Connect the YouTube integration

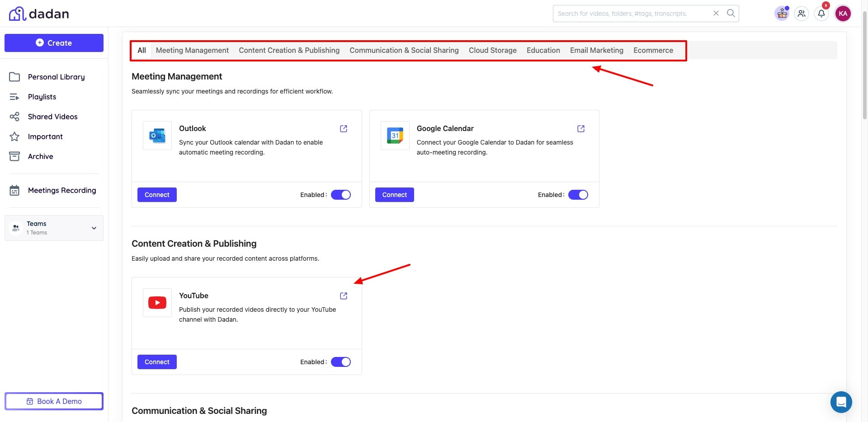157,362
